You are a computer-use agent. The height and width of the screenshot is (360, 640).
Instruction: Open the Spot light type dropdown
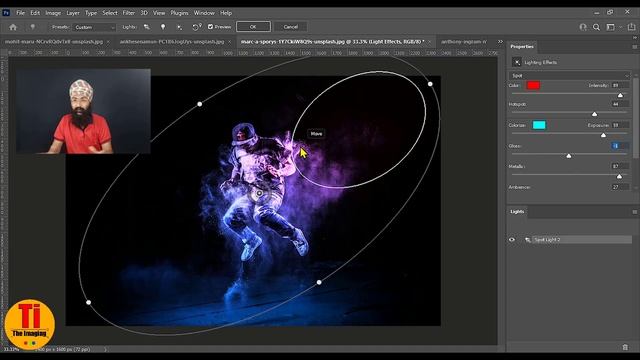click(x=569, y=76)
